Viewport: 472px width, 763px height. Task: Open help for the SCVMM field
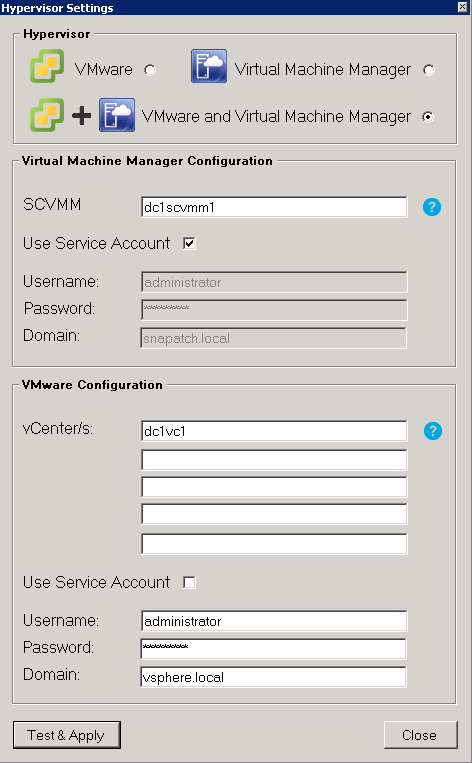pyautogui.click(x=432, y=207)
